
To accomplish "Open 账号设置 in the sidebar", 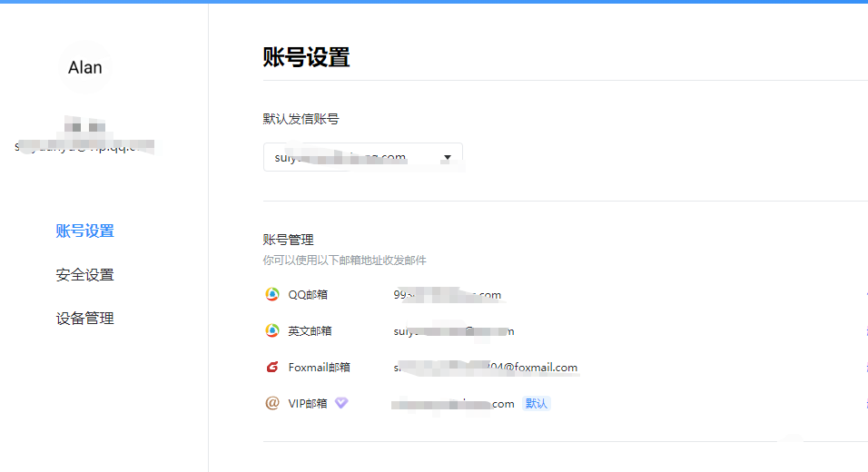I will point(84,231).
